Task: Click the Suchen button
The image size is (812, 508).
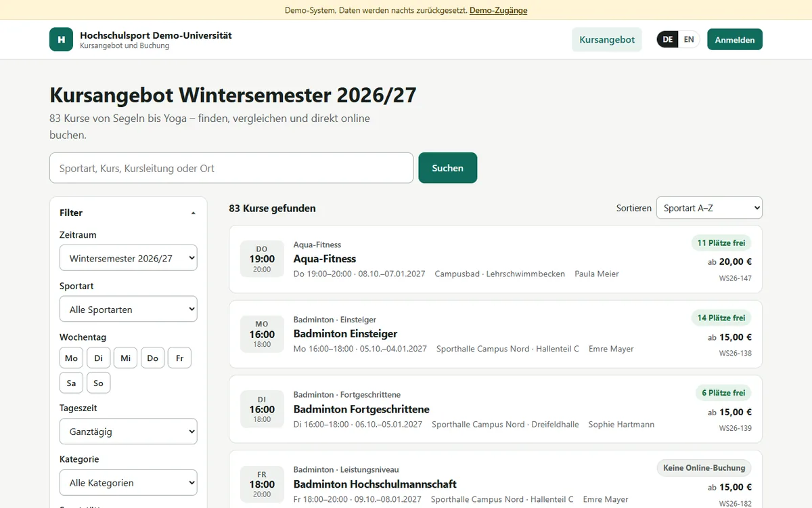Action: point(448,168)
